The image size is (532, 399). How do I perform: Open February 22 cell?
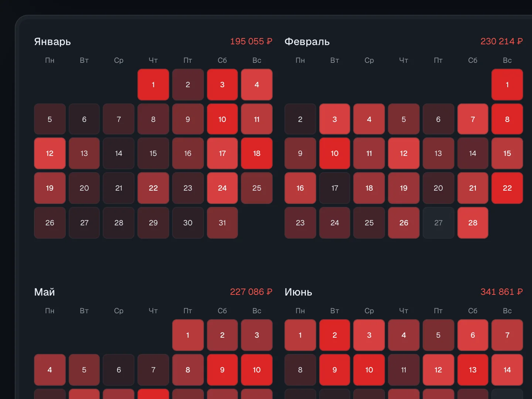[x=507, y=188]
